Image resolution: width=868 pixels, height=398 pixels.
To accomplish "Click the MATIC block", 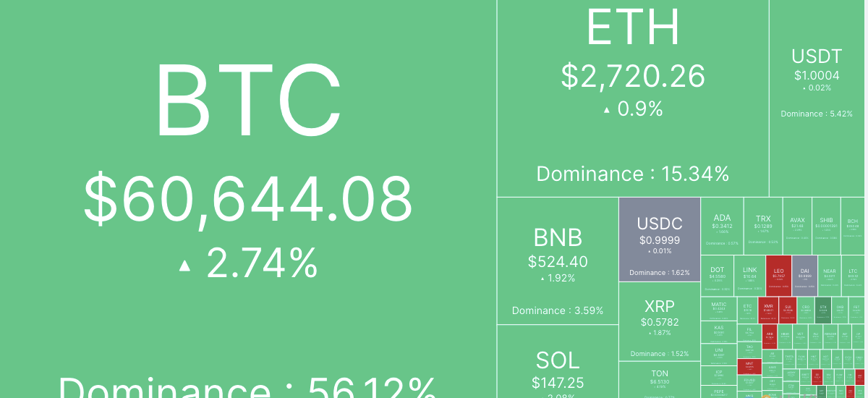I will click(x=719, y=309).
